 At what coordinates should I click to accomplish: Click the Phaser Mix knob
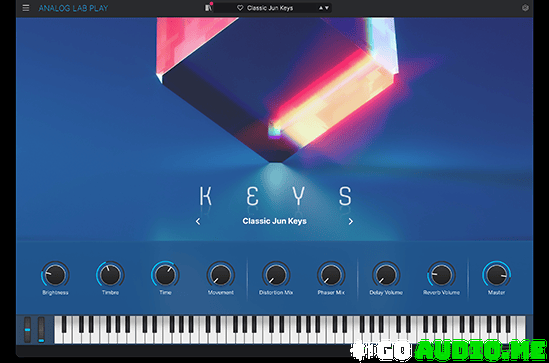point(331,275)
